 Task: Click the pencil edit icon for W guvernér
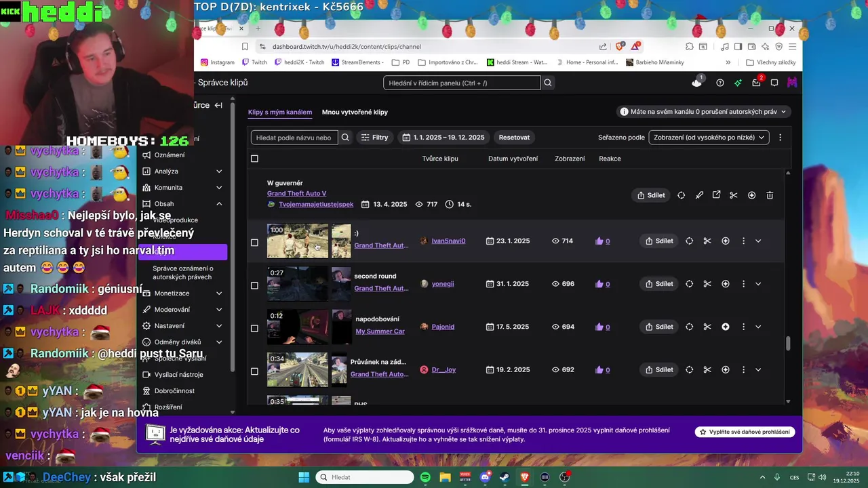pos(699,195)
